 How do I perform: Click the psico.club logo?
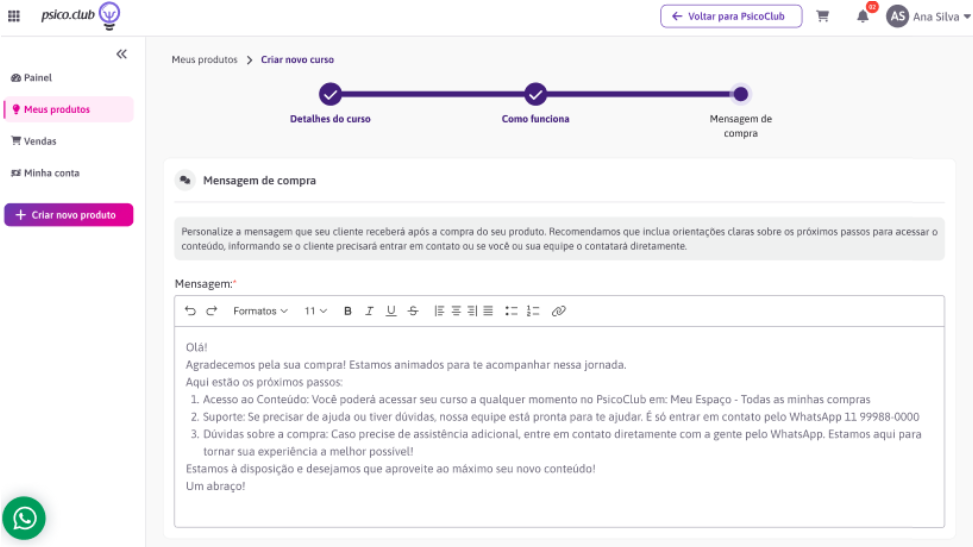coord(81,16)
